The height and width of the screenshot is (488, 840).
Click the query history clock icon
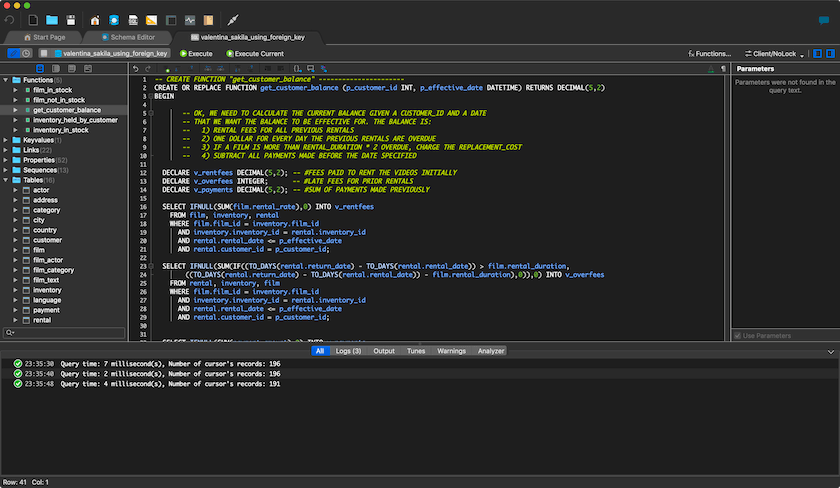[26, 53]
